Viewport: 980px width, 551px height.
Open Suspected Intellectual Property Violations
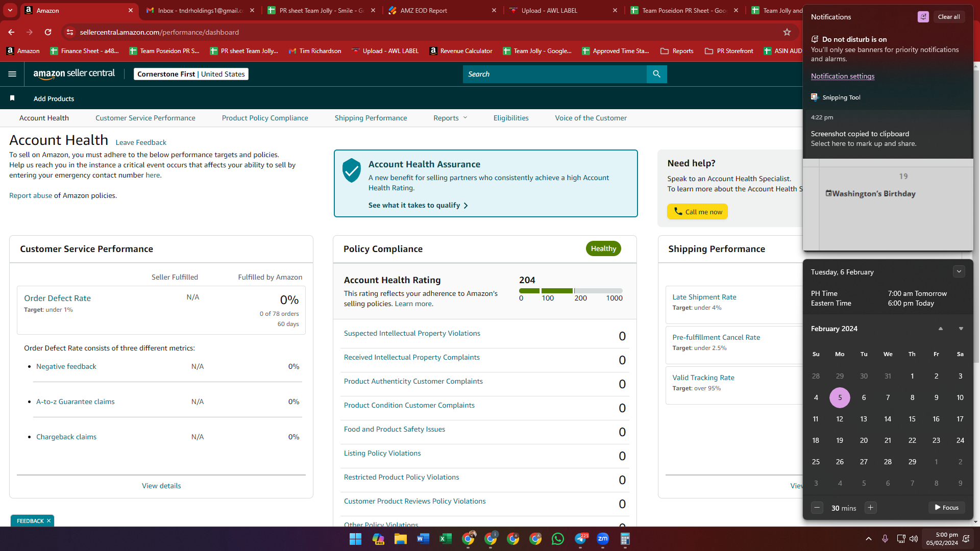point(412,333)
